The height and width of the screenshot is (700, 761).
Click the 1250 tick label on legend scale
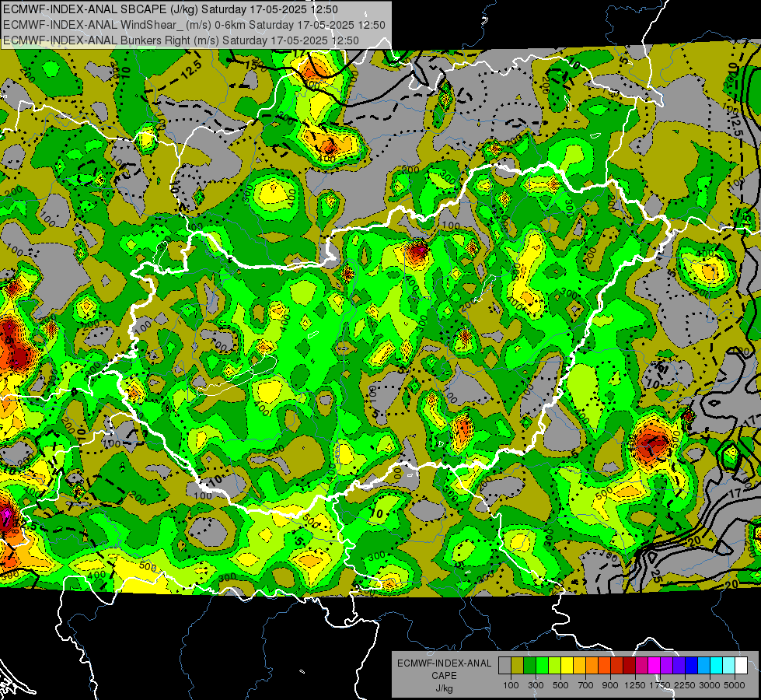point(635,685)
